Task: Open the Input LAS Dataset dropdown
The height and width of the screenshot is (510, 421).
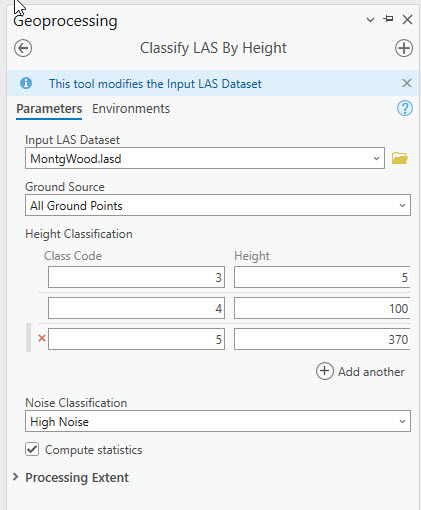Action: [376, 158]
